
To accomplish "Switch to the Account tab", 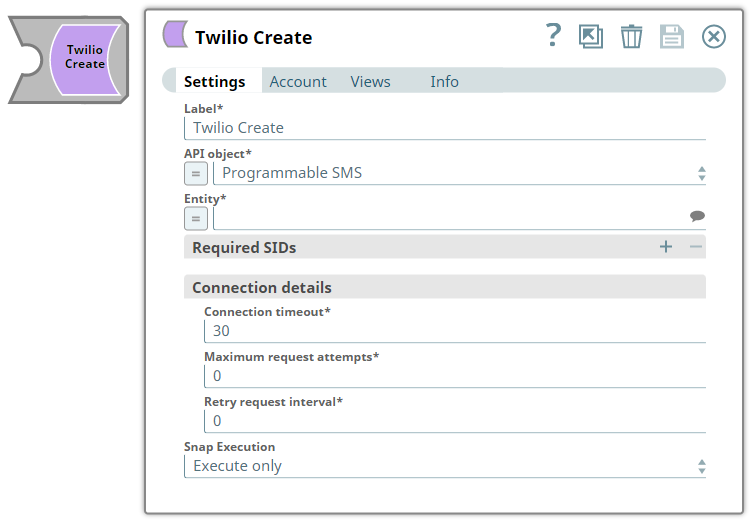I will (298, 81).
